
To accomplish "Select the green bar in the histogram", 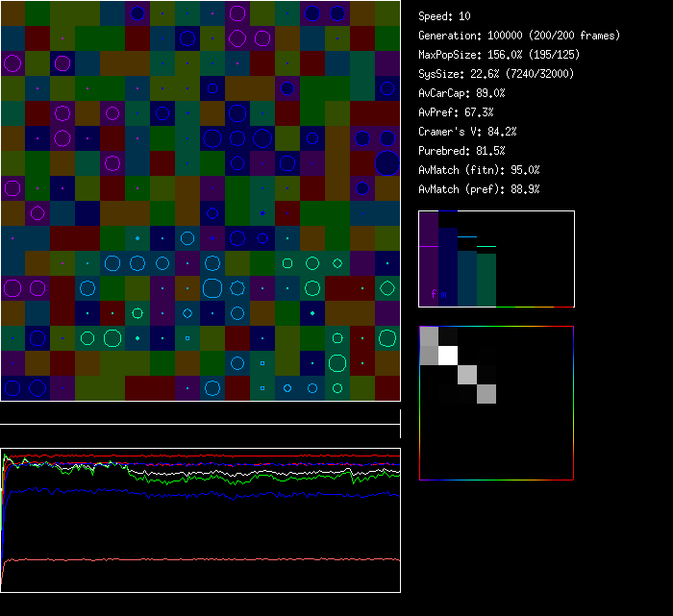I will [x=486, y=277].
